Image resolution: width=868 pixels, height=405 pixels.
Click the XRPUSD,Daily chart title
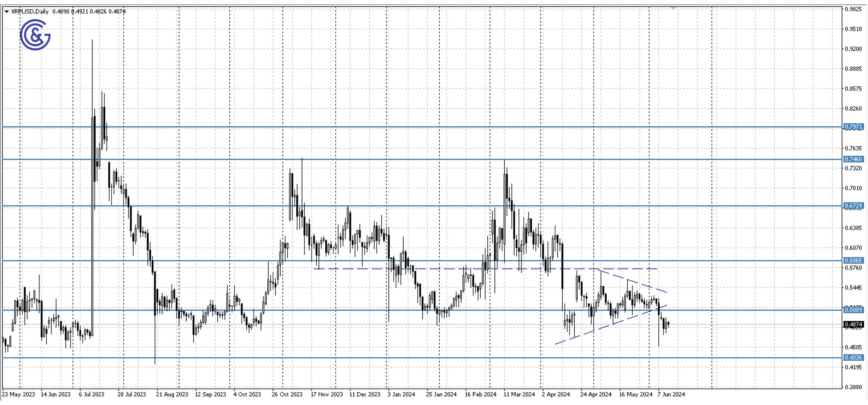(x=30, y=12)
